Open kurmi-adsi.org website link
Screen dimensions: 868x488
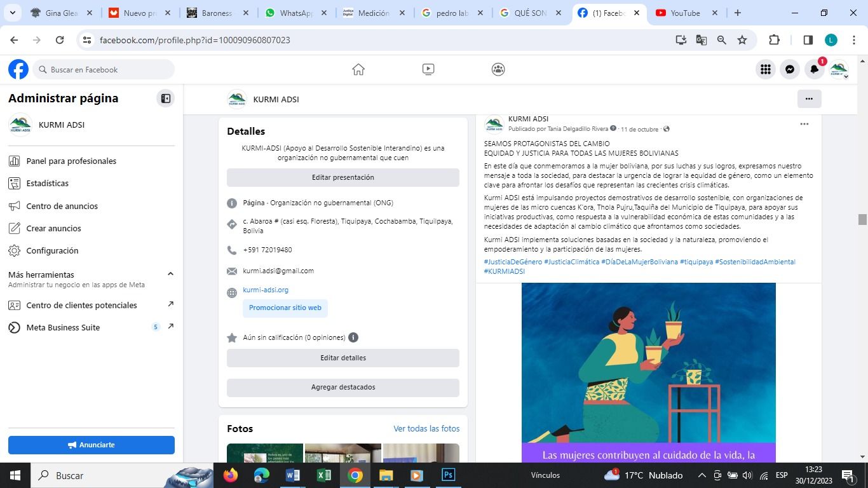(x=266, y=290)
